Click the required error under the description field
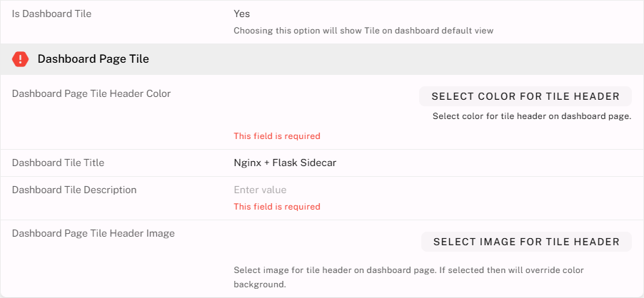The height and width of the screenshot is (298, 644). point(277,207)
